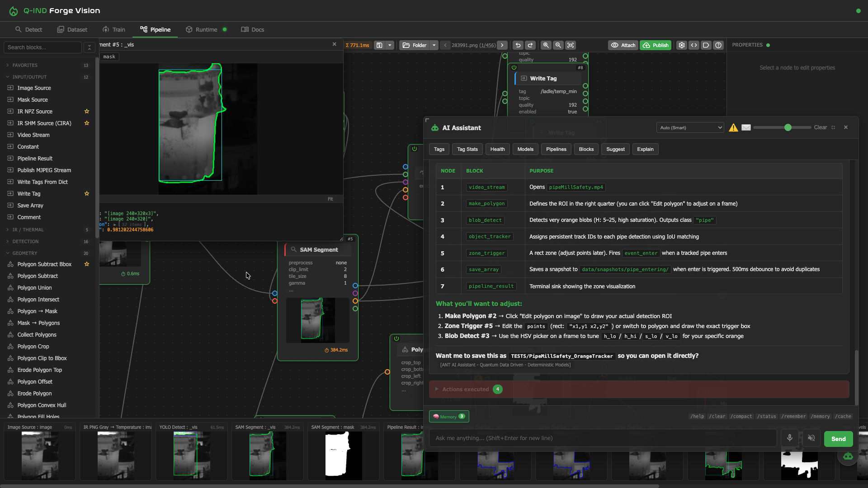
Task: Fit the pipeline to the screen
Action: point(571,45)
